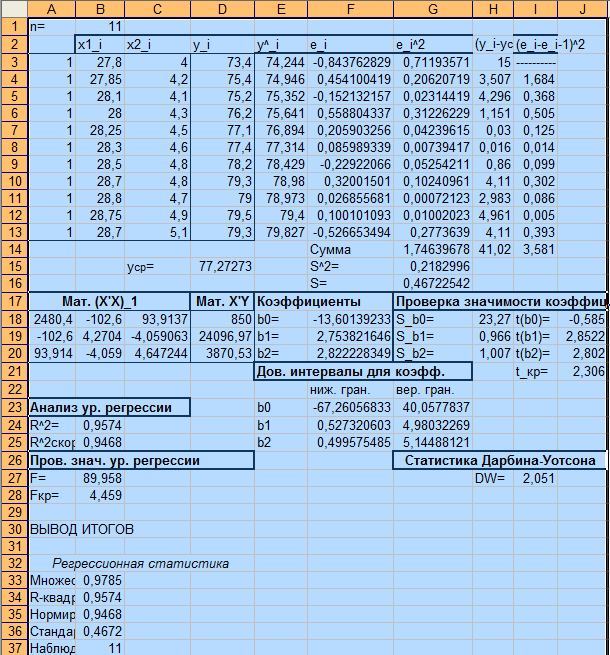Click x1_i value 28,25

click(x=100, y=130)
